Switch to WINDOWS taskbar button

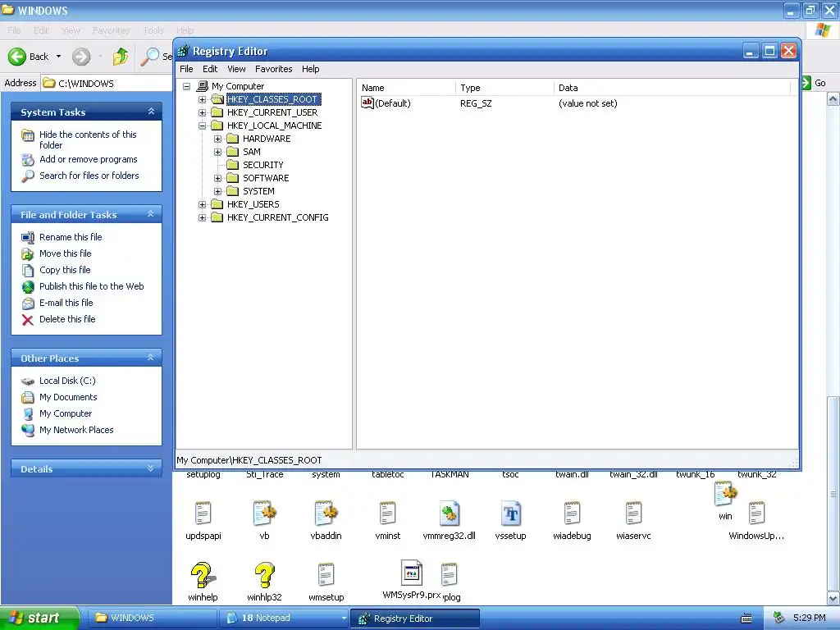(x=151, y=619)
